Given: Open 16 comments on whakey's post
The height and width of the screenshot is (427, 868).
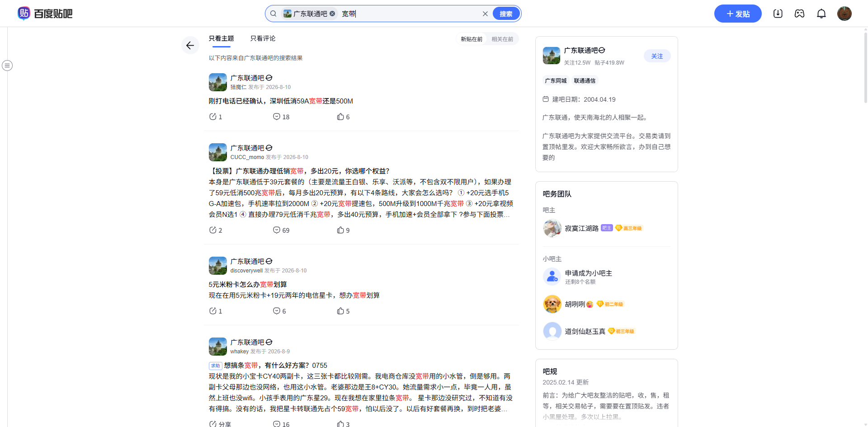Looking at the screenshot, I should tap(281, 424).
